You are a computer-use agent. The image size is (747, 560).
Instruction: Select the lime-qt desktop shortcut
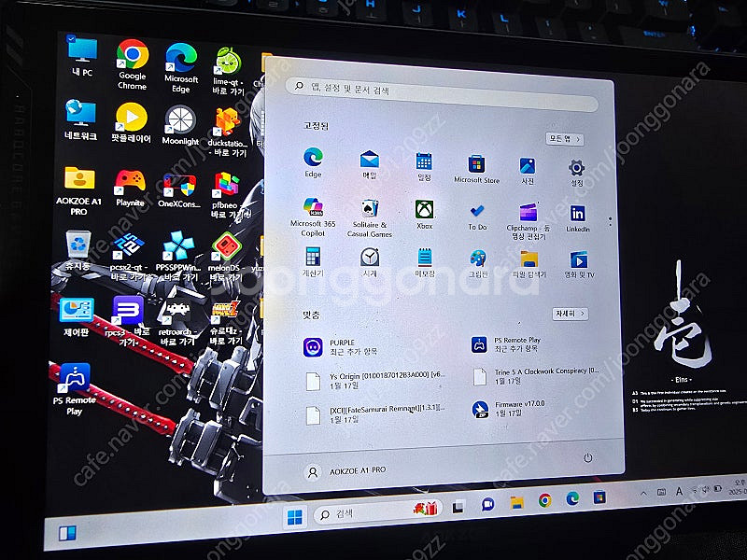pos(228,71)
